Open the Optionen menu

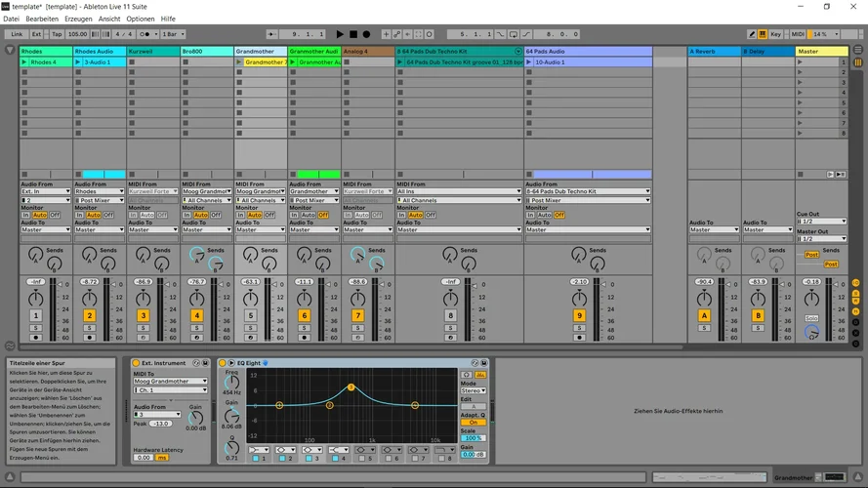(140, 19)
